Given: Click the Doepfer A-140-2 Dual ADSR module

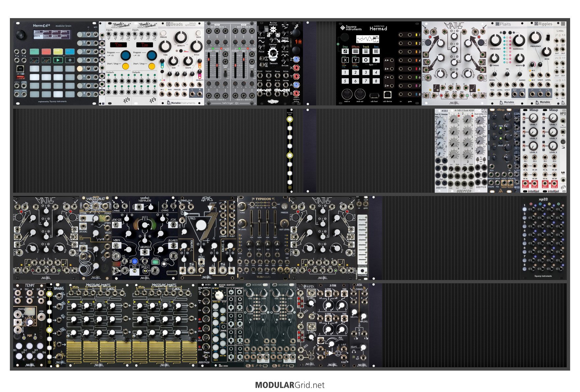Looking at the screenshot, I should 461,151.
